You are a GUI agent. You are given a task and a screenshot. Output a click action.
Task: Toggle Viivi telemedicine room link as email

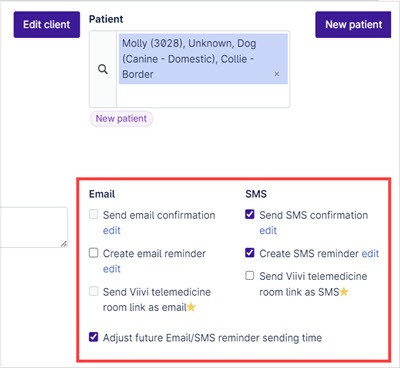[x=94, y=291]
